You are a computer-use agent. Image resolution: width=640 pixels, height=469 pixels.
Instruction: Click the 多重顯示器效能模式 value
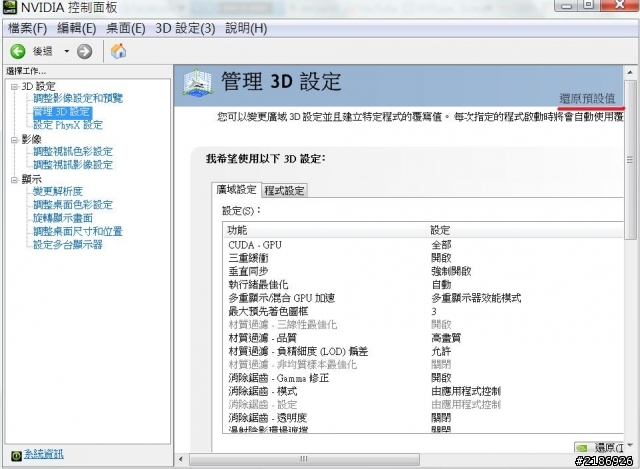coord(476,298)
